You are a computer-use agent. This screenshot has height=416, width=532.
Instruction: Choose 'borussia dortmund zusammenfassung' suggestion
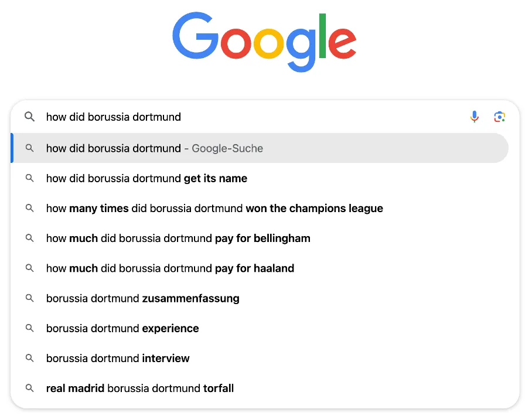click(x=142, y=298)
